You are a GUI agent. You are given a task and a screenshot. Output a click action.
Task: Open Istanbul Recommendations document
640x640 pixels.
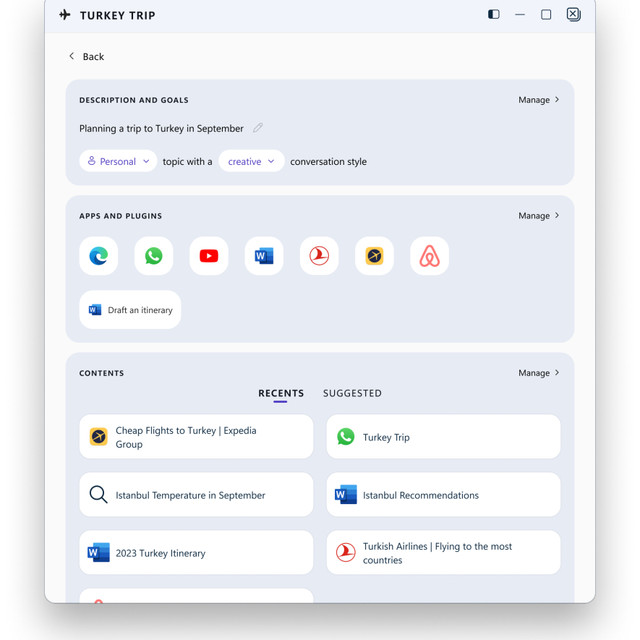443,495
